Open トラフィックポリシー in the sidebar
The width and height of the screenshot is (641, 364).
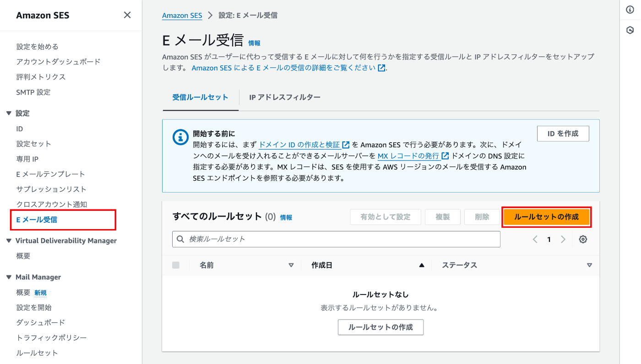[52, 337]
